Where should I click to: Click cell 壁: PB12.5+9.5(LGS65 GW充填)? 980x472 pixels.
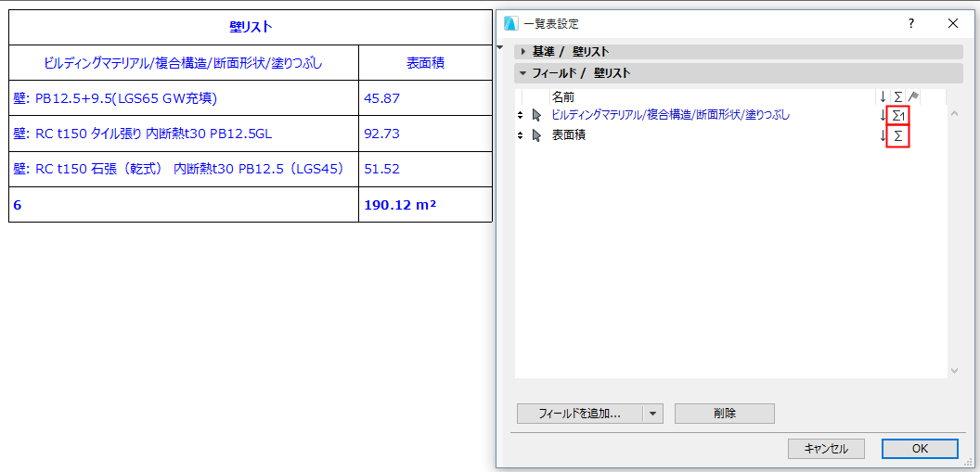click(x=184, y=98)
